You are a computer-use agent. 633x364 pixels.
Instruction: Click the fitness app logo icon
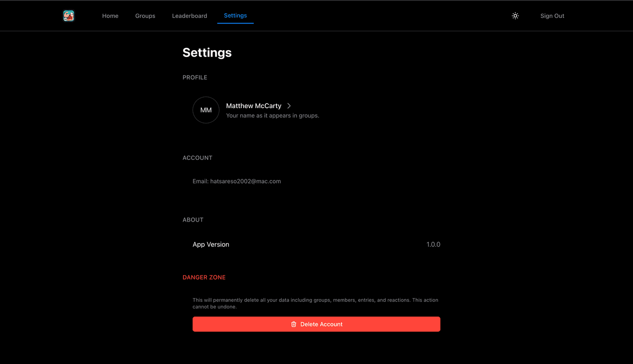pos(69,16)
